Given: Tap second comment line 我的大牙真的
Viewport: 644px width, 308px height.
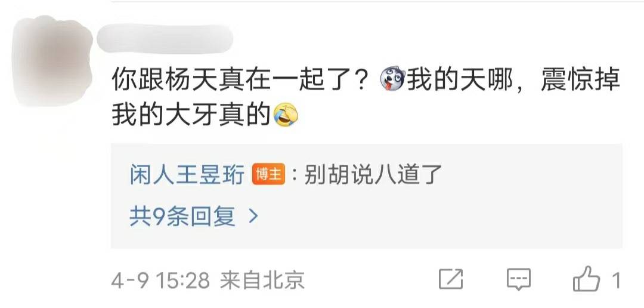Looking at the screenshot, I should [x=192, y=116].
